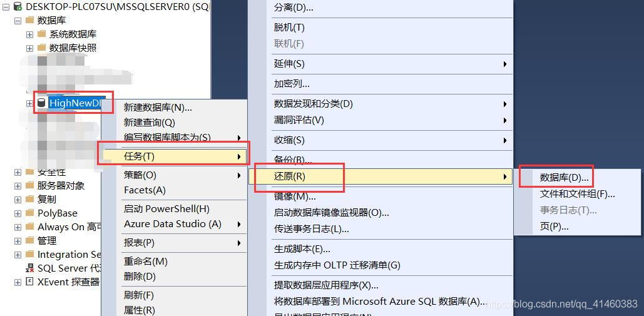Viewport: 644px width, 316px height.
Task: Click the 数据库快照 folder icon
Action: 41,48
